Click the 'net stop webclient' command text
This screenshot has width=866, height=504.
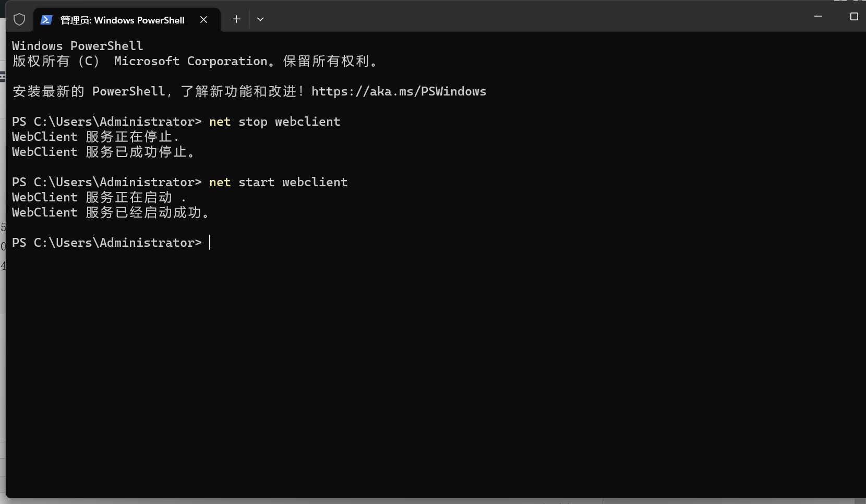point(274,122)
